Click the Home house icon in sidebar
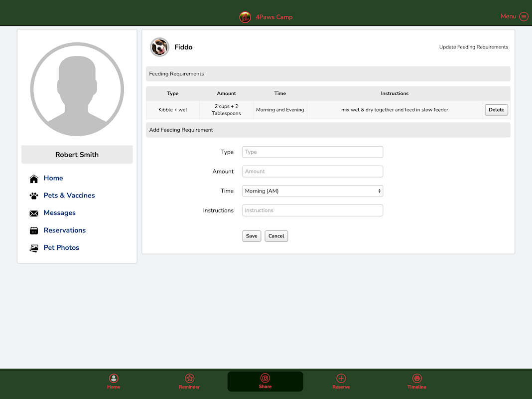This screenshot has height=399, width=532. pyautogui.click(x=34, y=179)
